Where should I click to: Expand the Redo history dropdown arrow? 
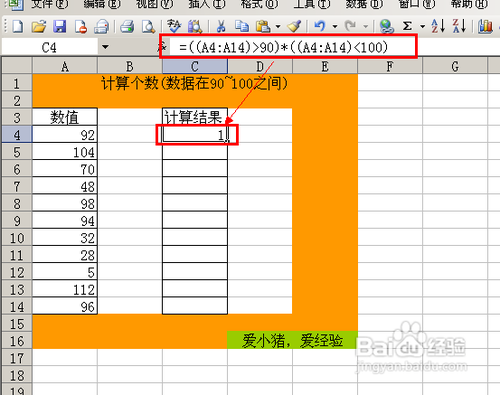pyautogui.click(x=365, y=26)
